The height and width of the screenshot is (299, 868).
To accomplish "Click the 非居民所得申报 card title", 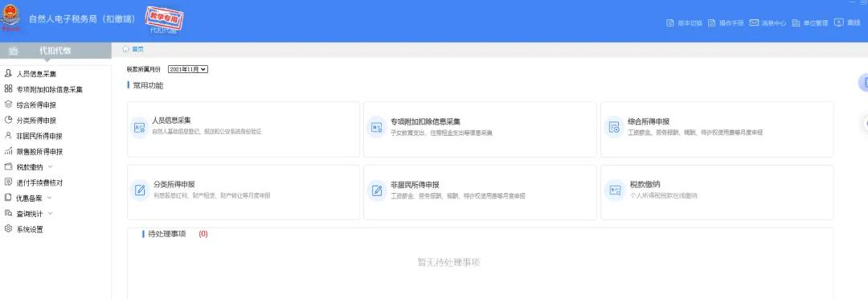I will point(415,184).
